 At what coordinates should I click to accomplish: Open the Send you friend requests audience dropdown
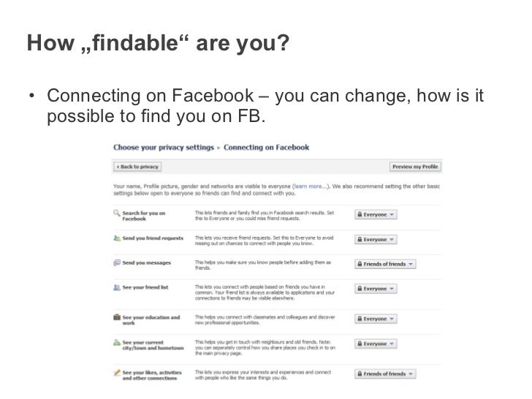point(376,239)
